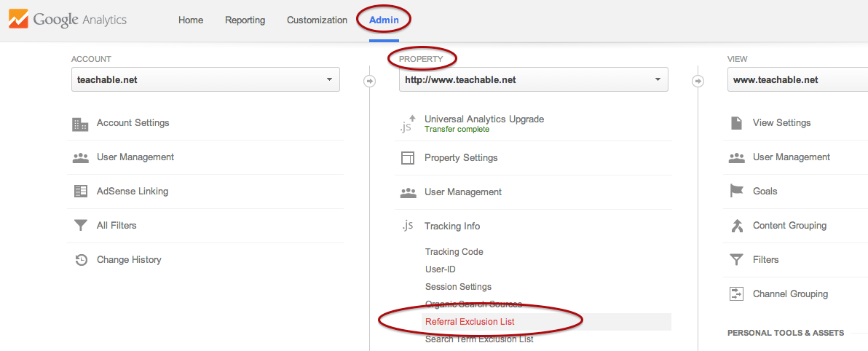Click the Property column User Management people icon
This screenshot has height=351, width=868.
click(x=408, y=193)
